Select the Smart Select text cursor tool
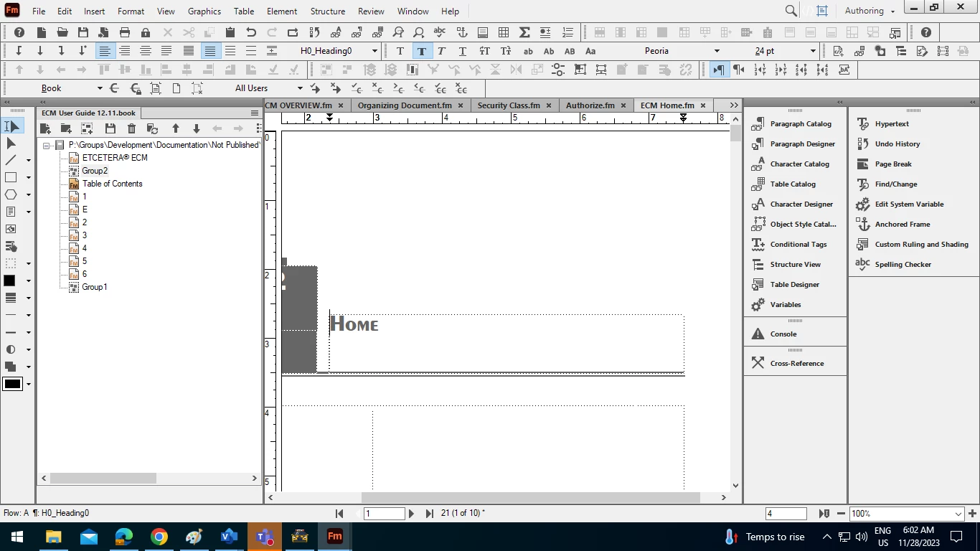 pyautogui.click(x=11, y=126)
